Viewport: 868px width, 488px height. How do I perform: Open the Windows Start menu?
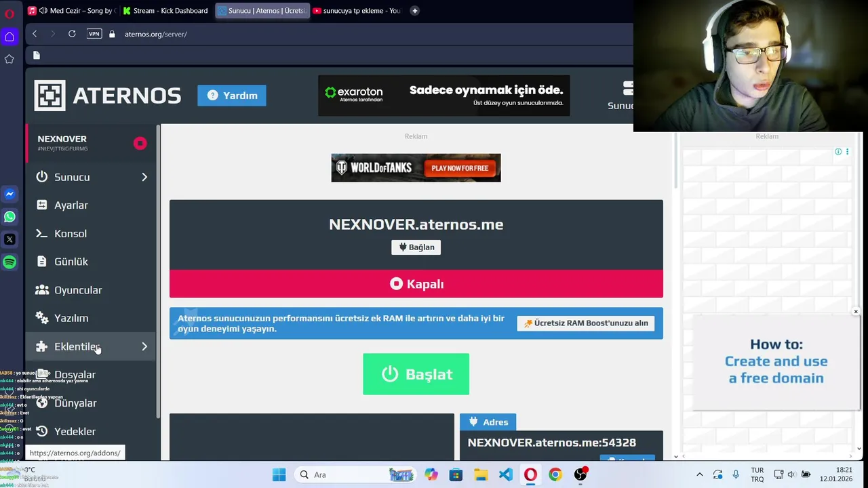[279, 475]
